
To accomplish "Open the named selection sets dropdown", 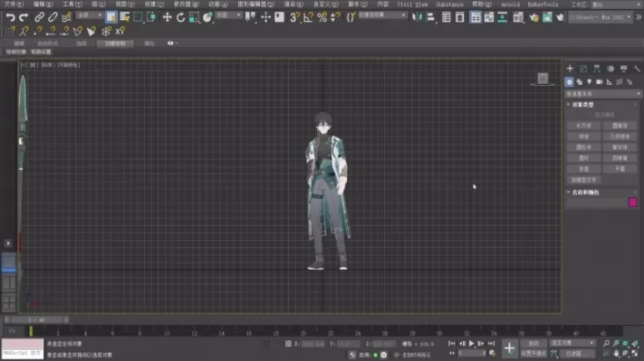I will click(x=382, y=15).
